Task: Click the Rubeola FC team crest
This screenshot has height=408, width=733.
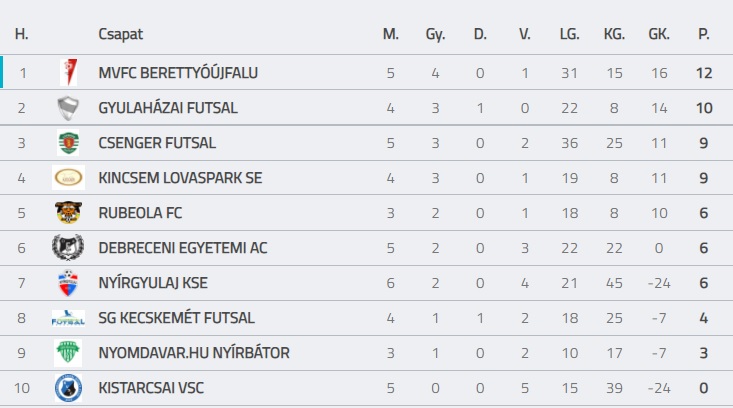Action: click(68, 213)
